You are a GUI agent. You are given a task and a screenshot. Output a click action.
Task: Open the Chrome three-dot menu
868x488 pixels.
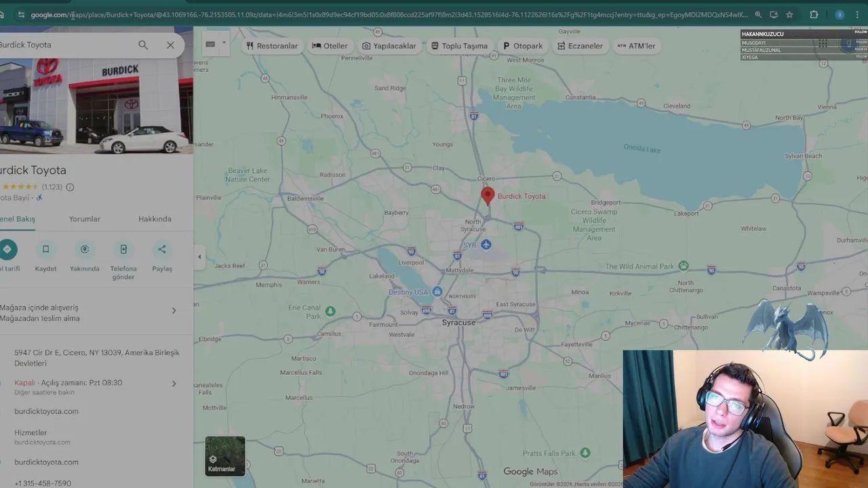pos(857,14)
